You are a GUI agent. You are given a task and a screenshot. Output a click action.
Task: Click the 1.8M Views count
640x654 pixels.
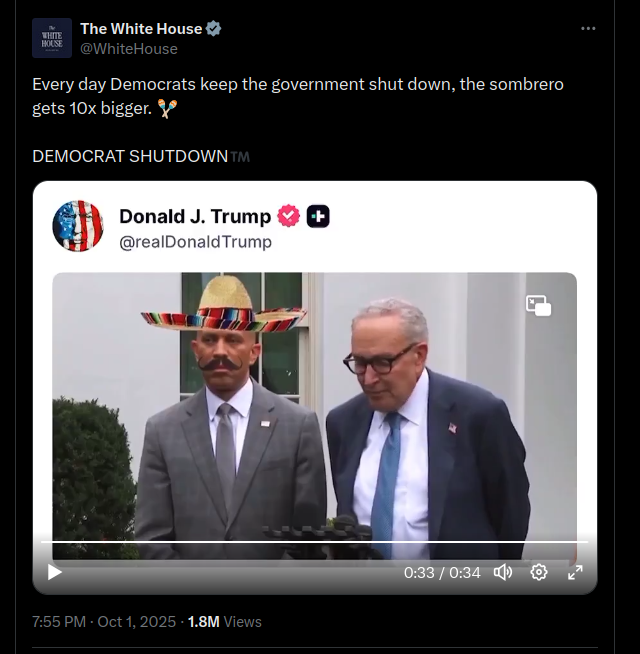224,621
